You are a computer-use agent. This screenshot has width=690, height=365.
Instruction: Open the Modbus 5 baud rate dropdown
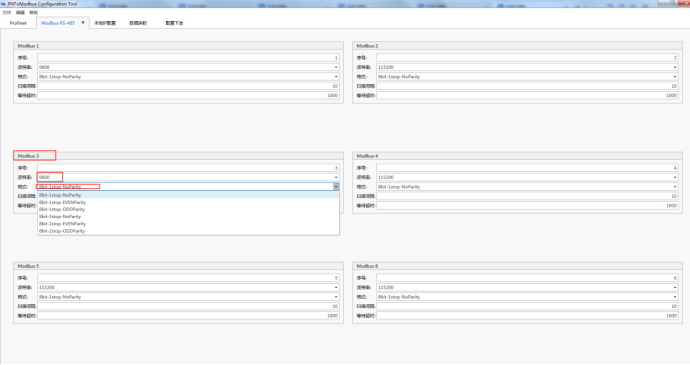pos(336,288)
